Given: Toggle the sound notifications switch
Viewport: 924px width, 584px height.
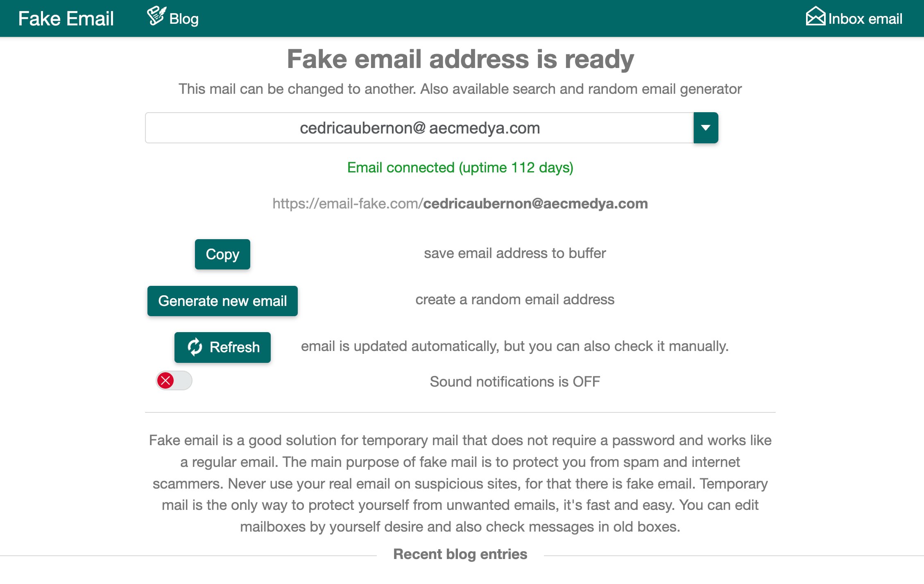Looking at the screenshot, I should tap(174, 380).
